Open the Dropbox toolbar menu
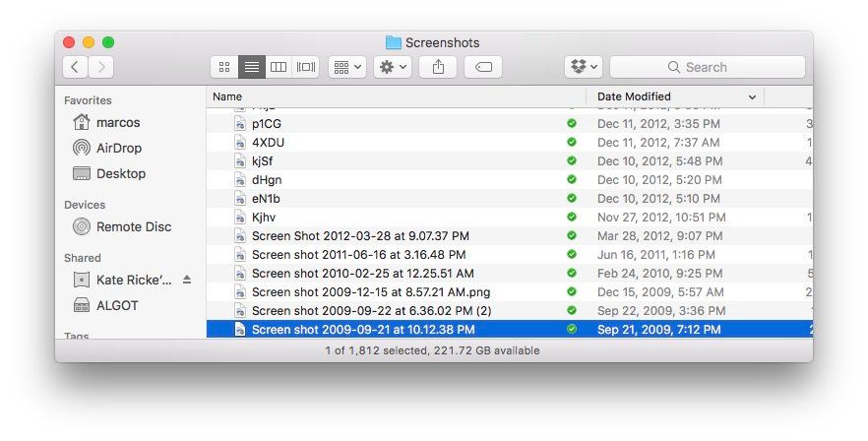 tap(585, 67)
